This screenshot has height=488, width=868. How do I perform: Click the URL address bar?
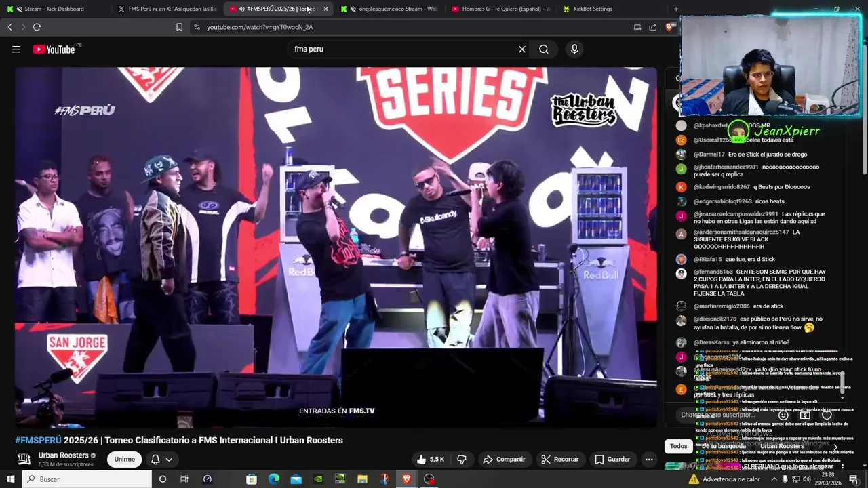[x=414, y=27]
